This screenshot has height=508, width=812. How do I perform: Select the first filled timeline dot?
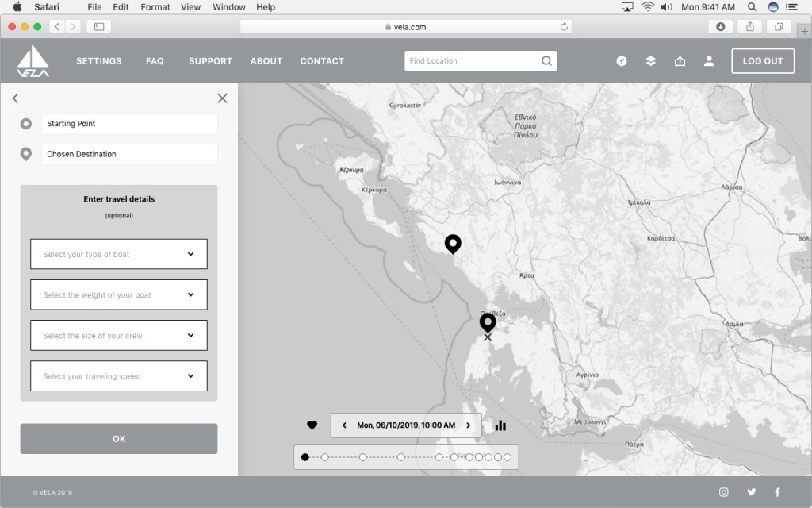(305, 457)
